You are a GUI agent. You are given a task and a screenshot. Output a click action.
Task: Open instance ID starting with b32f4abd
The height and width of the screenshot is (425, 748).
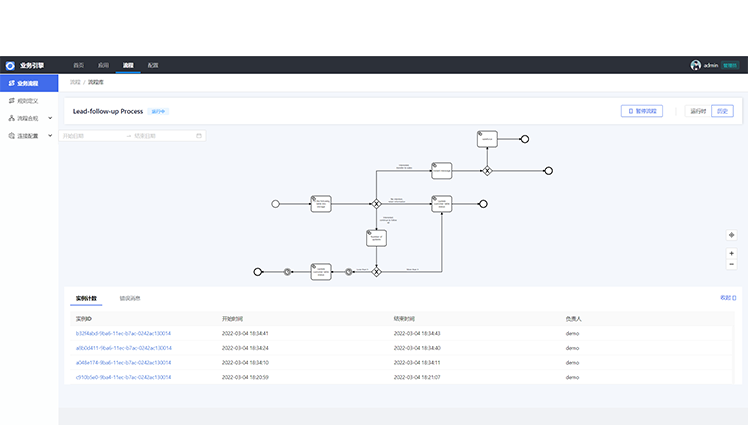123,333
